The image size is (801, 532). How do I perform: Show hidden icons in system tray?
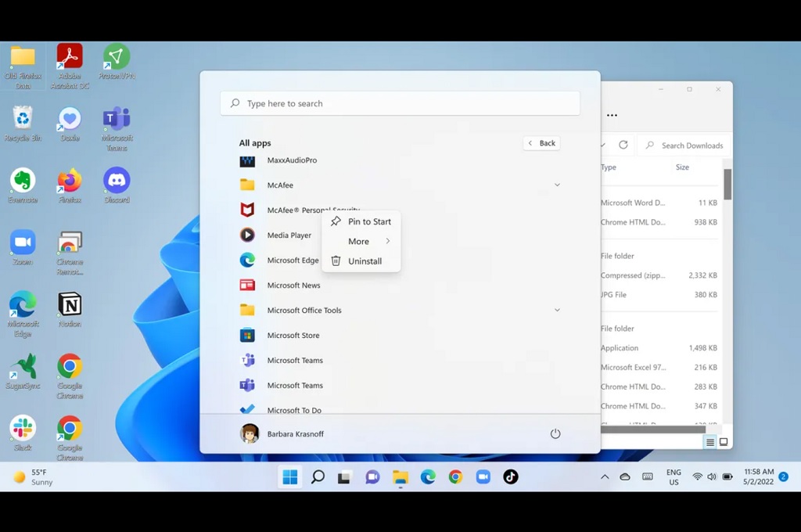click(605, 476)
